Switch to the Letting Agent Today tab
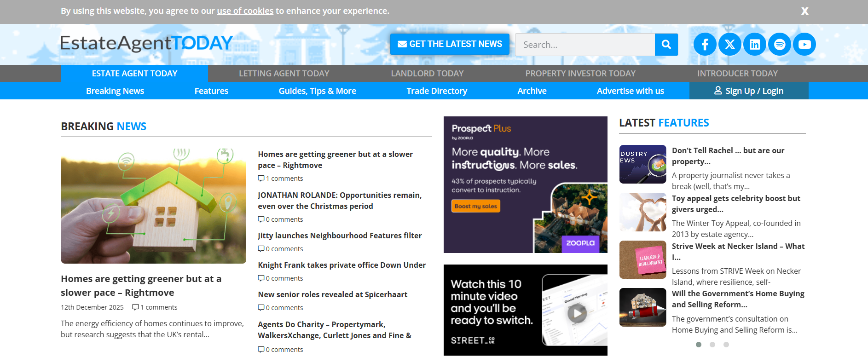 point(284,74)
